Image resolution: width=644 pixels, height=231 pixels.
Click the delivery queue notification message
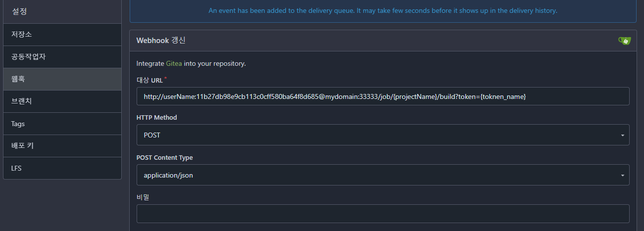tap(383, 10)
